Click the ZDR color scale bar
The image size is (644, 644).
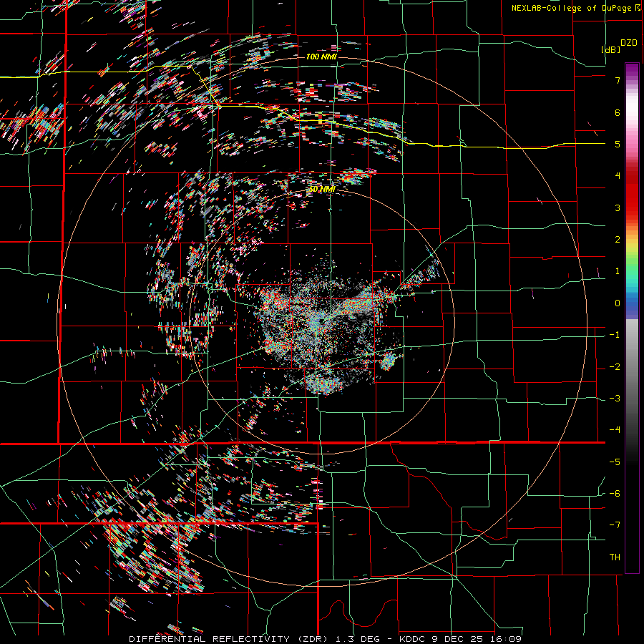[632, 318]
